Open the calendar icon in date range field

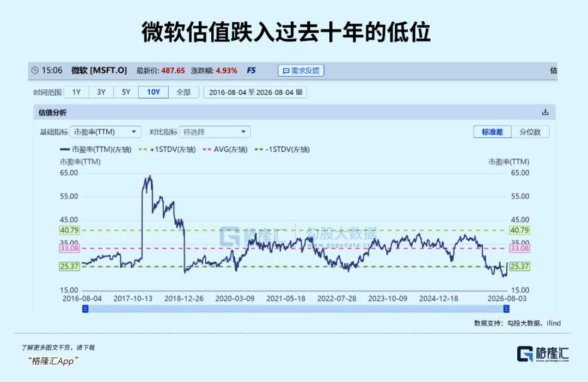tap(299, 92)
